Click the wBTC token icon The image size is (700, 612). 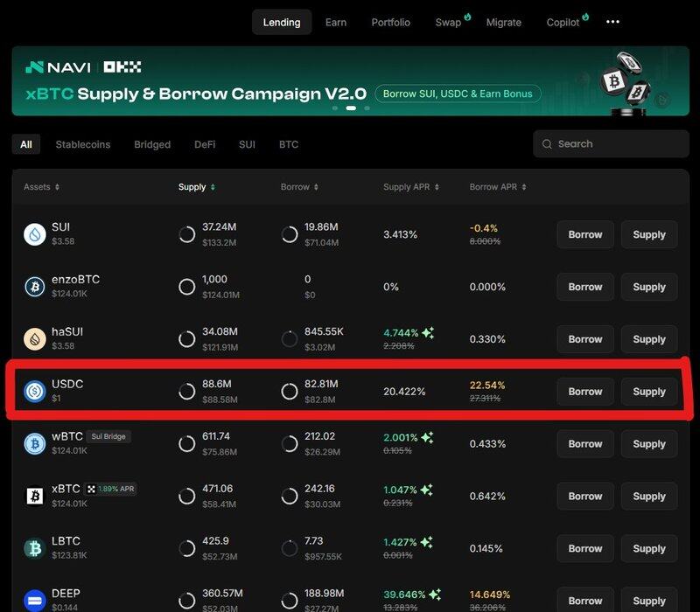point(35,443)
